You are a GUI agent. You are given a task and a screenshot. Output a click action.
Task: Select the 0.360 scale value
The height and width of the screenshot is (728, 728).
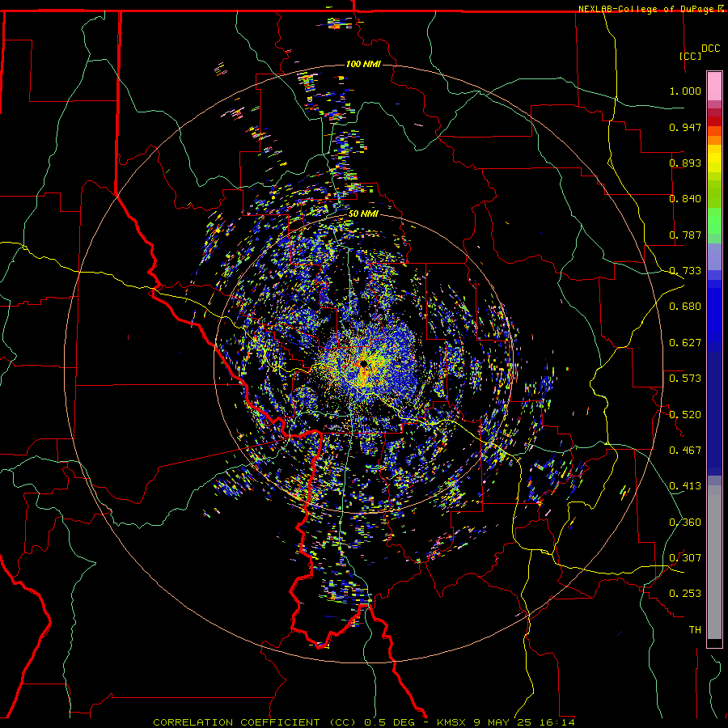(x=685, y=523)
